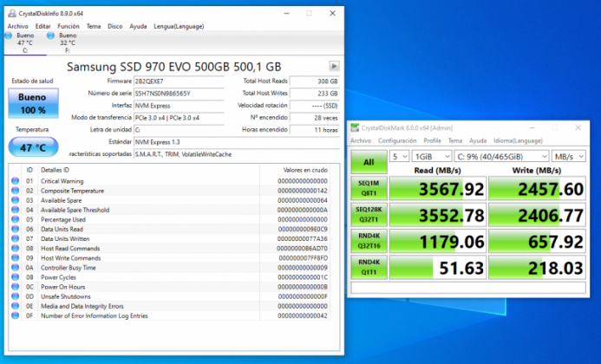601x364 pixels.
Task: Open Lengua(Language) menu in CrystalDiskInfo
Action: 179,26
